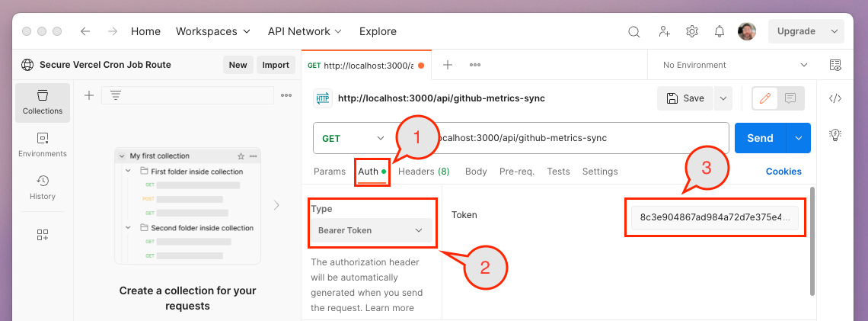Switch to edit mode pencil toggle

coord(765,98)
